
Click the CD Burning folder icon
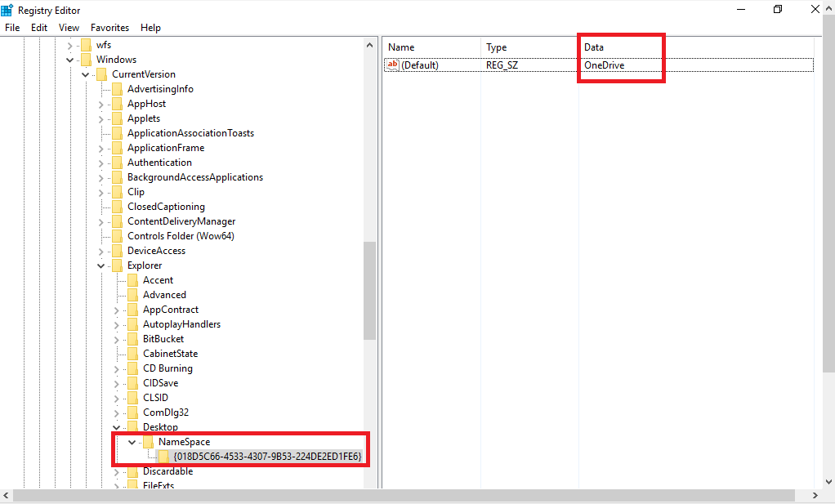point(132,368)
